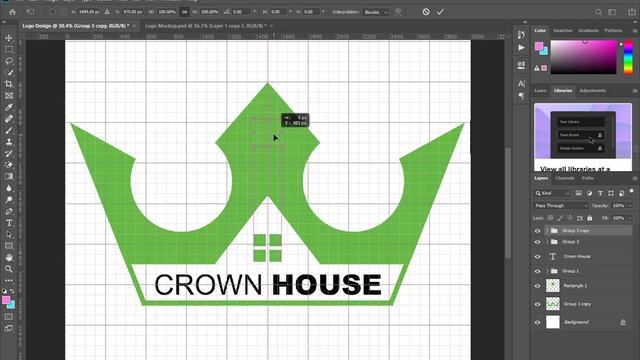
Task: Select the Dodge tool
Action: tap(9, 200)
